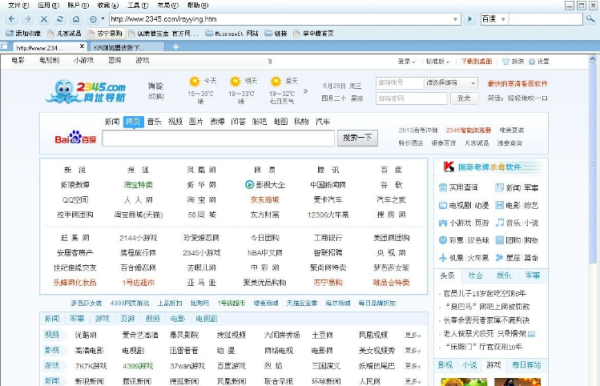
Task: Click the 邮箱密码 input field
Action: pos(411,98)
